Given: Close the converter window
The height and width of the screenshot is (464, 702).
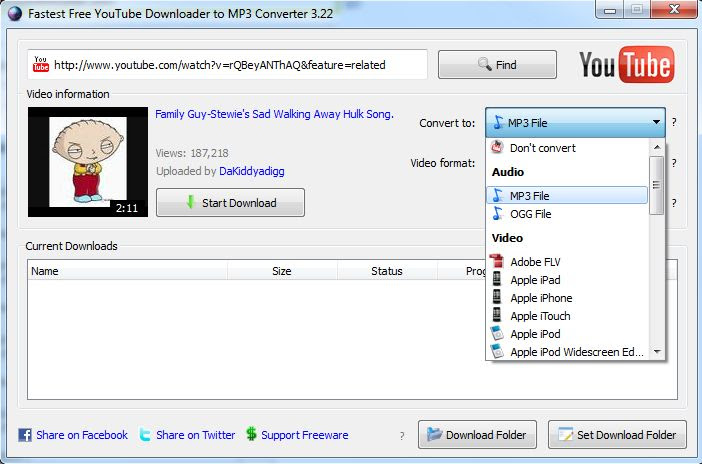Looking at the screenshot, I should point(674,9).
